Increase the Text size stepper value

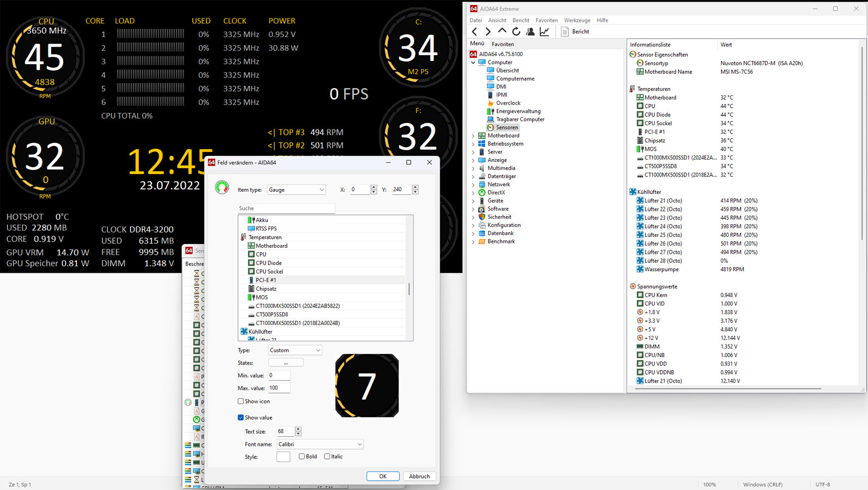click(x=298, y=429)
